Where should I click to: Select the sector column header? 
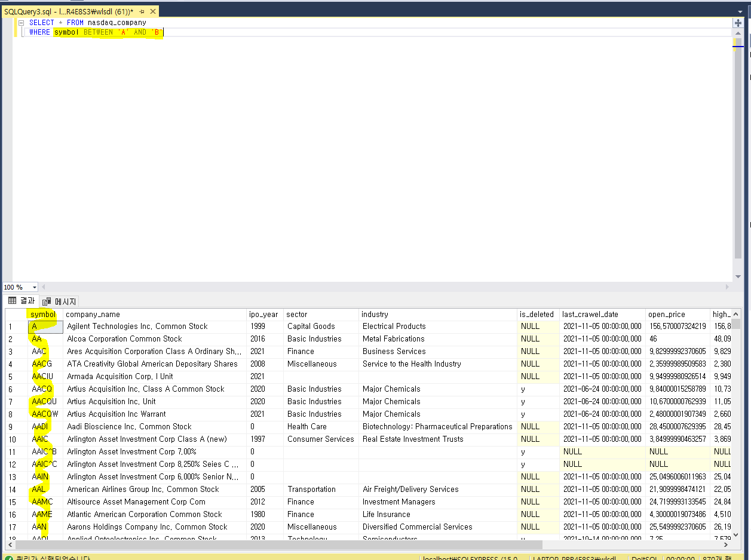(321, 315)
